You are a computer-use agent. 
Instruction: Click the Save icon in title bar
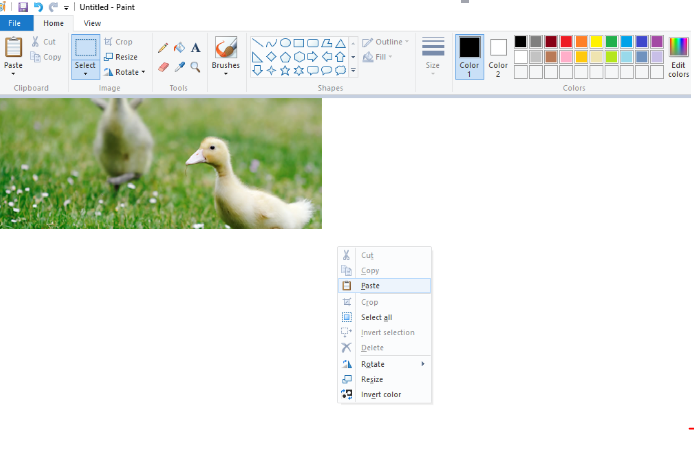(23, 7)
